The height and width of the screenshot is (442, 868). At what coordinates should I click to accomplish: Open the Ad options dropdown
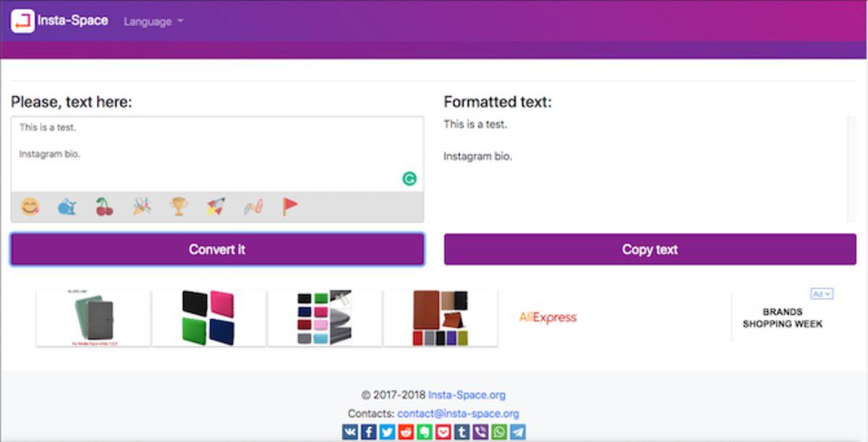[x=822, y=294]
